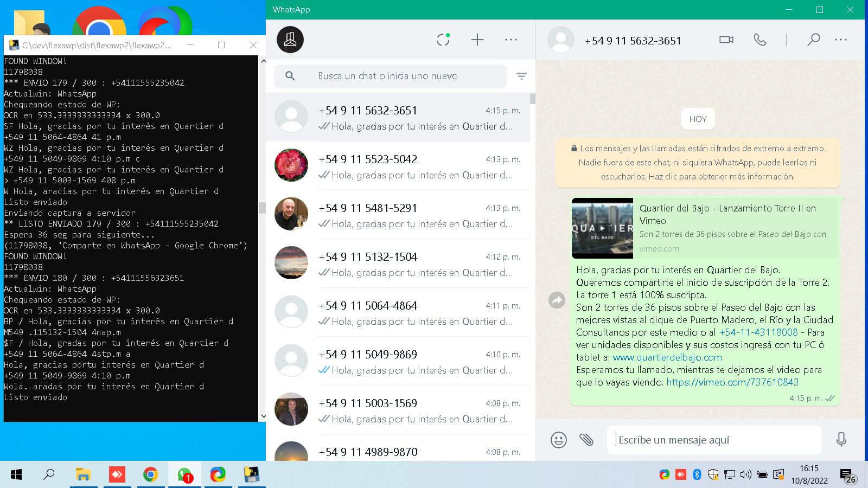Click the Bluetooth tray icon
The height and width of the screenshot is (488, 868).
(697, 475)
